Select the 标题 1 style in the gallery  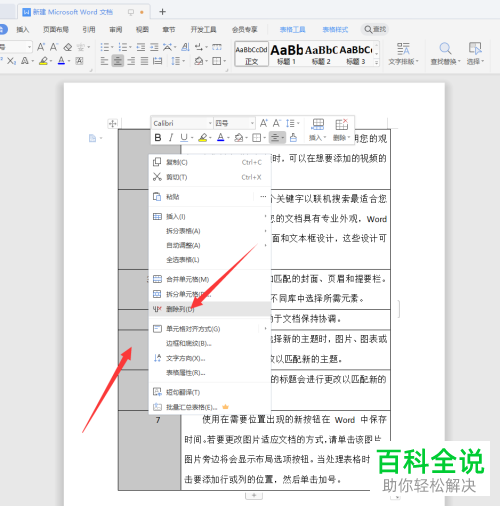pos(286,54)
